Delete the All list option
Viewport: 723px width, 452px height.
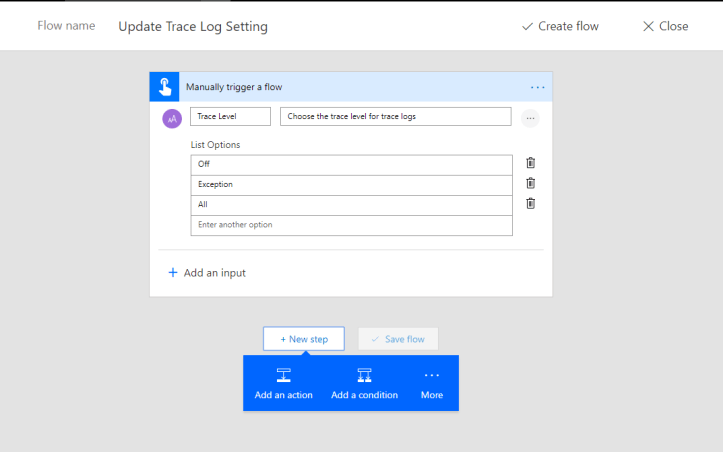(531, 203)
